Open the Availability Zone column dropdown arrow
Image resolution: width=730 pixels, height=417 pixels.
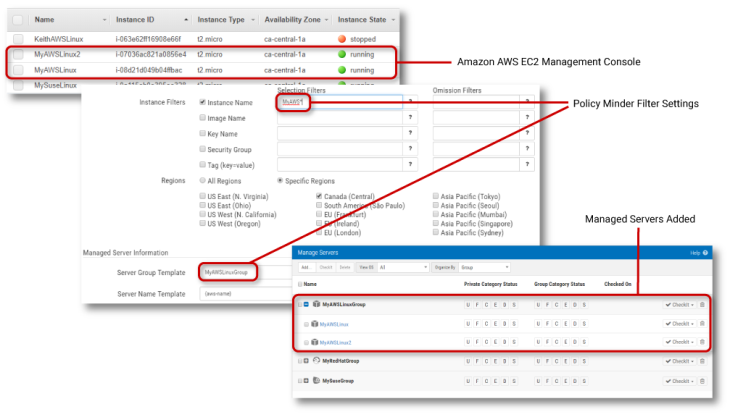326,20
